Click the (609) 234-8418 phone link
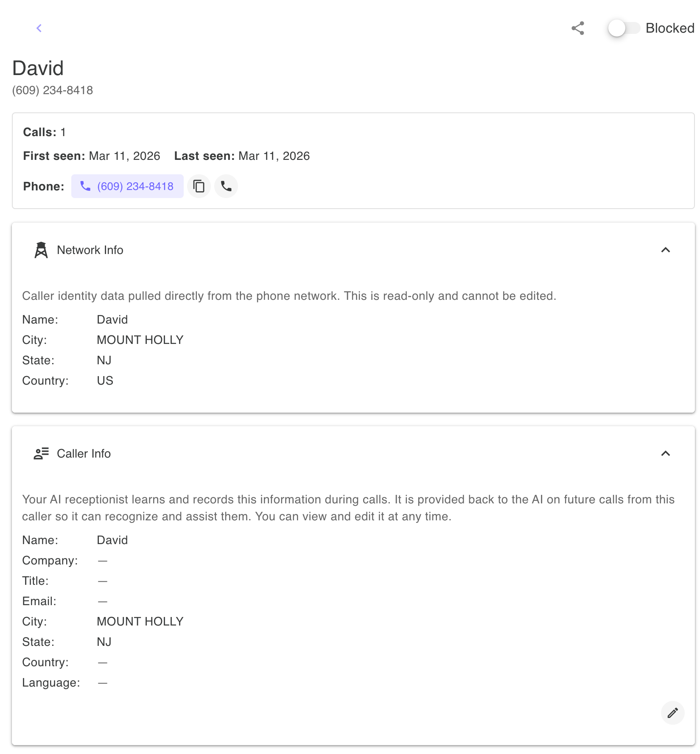Viewport: 700px width, 754px height. point(134,186)
